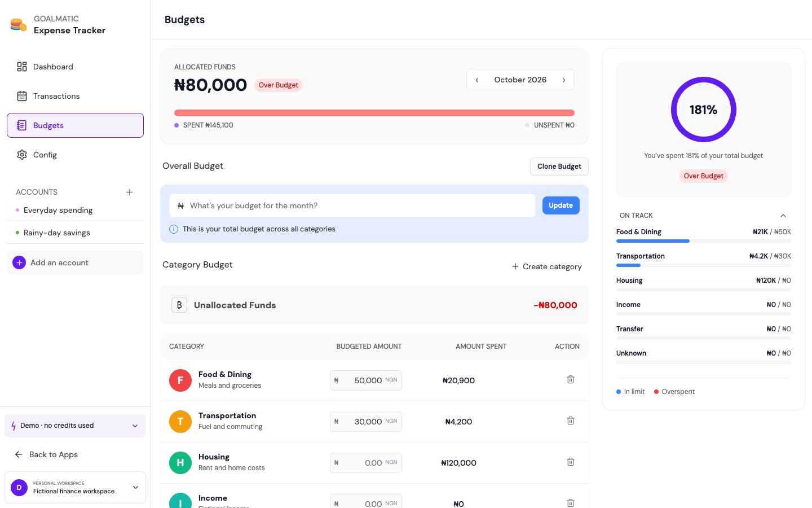Edit the Food & Dining budgeted amount

coord(366,380)
